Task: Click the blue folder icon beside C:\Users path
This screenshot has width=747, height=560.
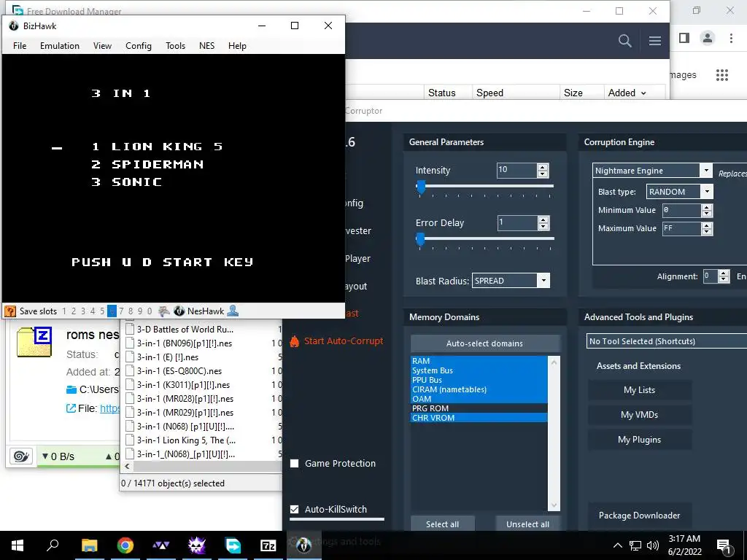Action: pyautogui.click(x=71, y=389)
